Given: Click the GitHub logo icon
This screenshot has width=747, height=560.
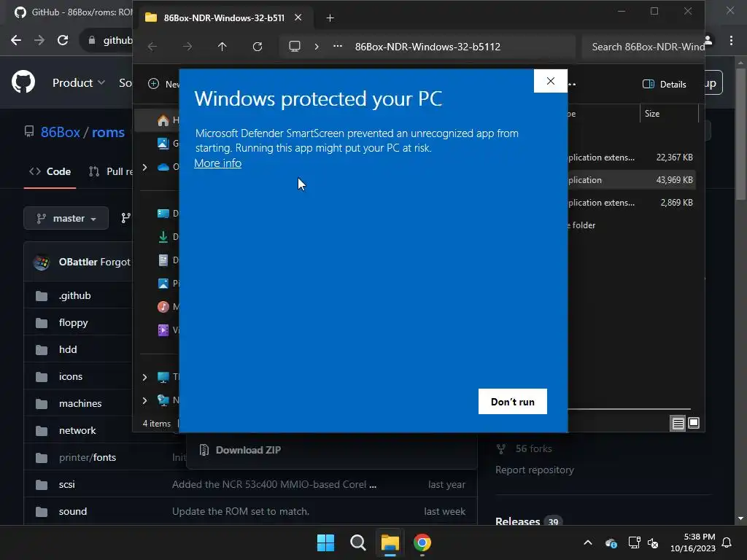Looking at the screenshot, I should [23, 82].
